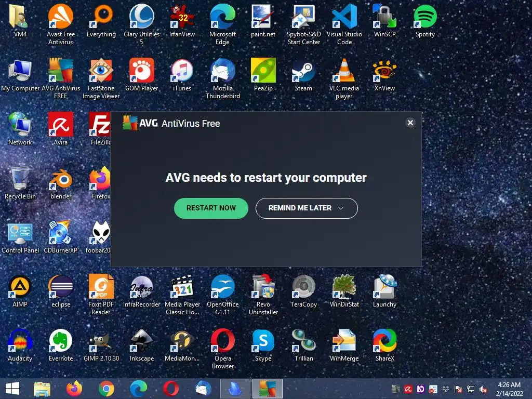Open the Everything search shortcut
This screenshot has width=532, height=399.
[x=101, y=20]
